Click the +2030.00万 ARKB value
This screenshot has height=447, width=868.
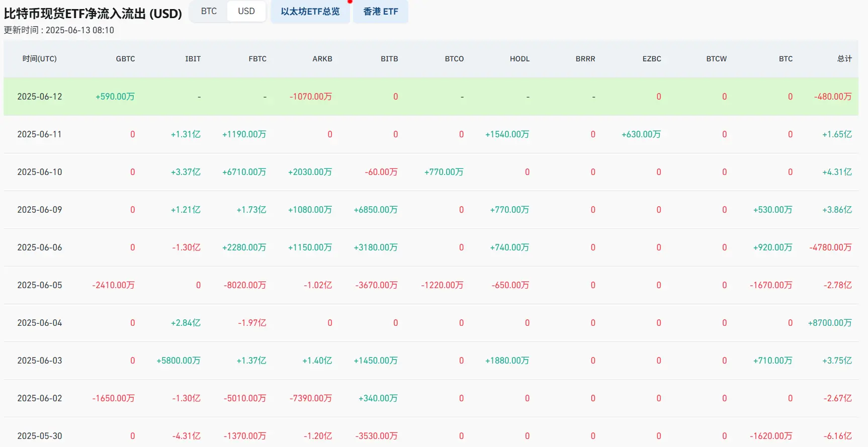(310, 172)
